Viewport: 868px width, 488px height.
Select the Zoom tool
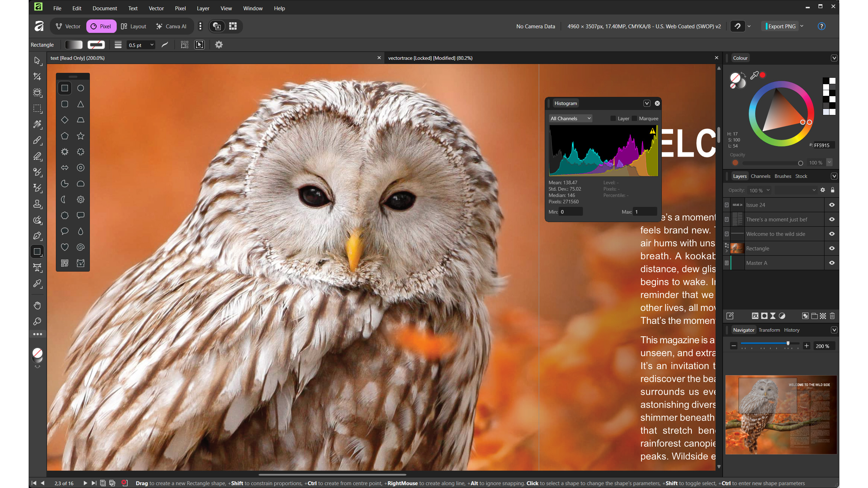(x=37, y=321)
